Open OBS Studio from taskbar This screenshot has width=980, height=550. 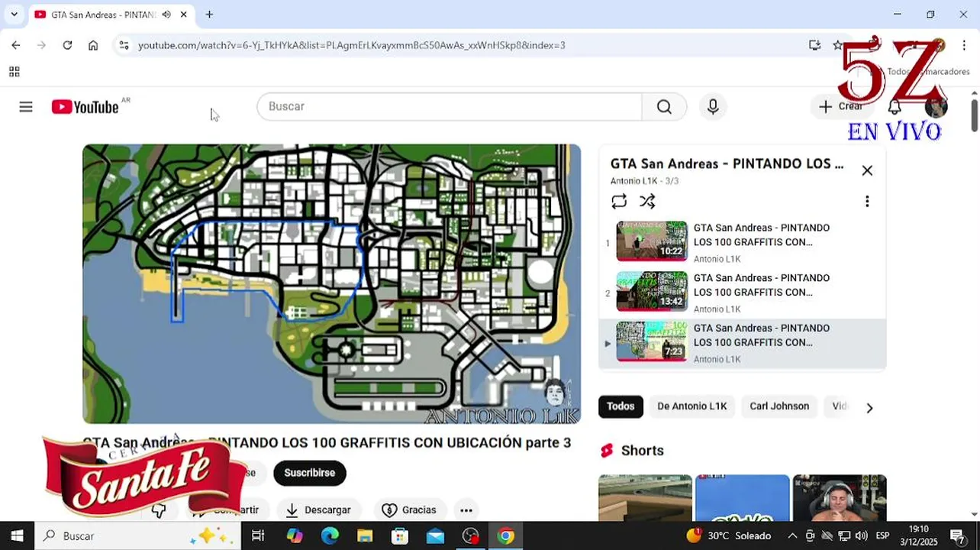point(470,535)
